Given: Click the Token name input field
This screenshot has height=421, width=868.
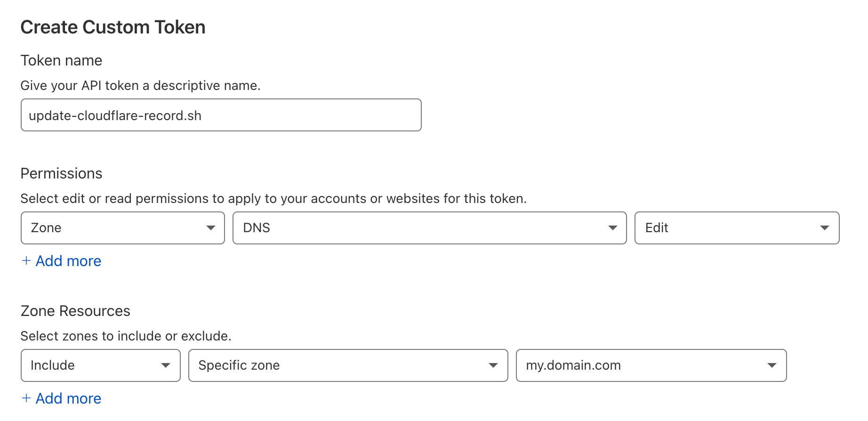Looking at the screenshot, I should [221, 115].
